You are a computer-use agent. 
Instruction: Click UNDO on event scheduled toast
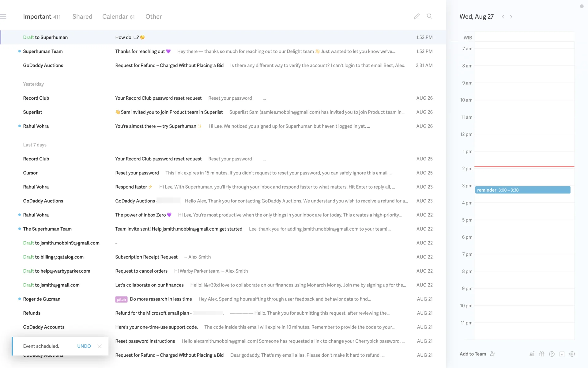click(x=84, y=346)
